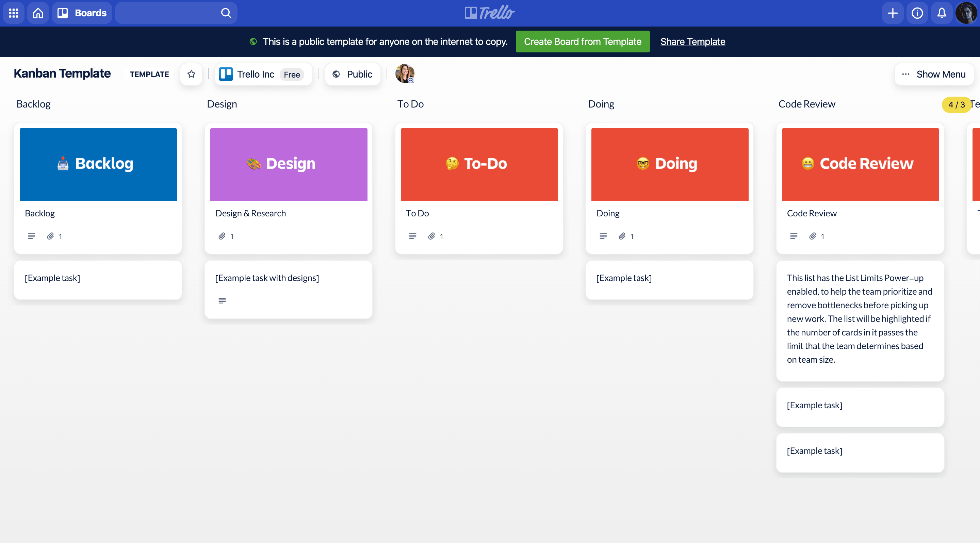Click attachment paperclip on To Do card
This screenshot has width=980, height=543.
(x=431, y=236)
